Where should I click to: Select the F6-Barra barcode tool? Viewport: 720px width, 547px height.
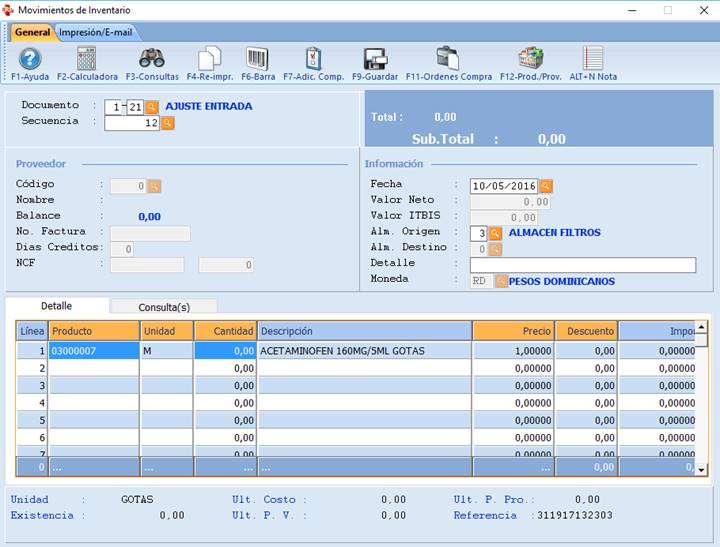pyautogui.click(x=257, y=59)
